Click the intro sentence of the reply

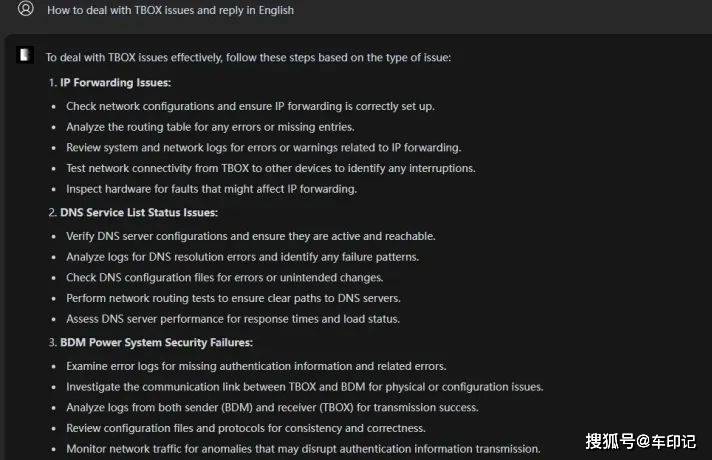pyautogui.click(x=248, y=58)
